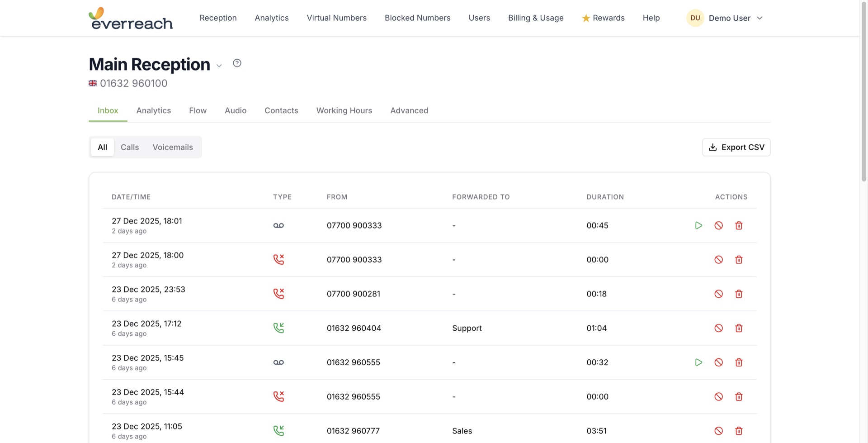868x443 pixels.
Task: Switch to the Working Hours tab
Action: [344, 110]
